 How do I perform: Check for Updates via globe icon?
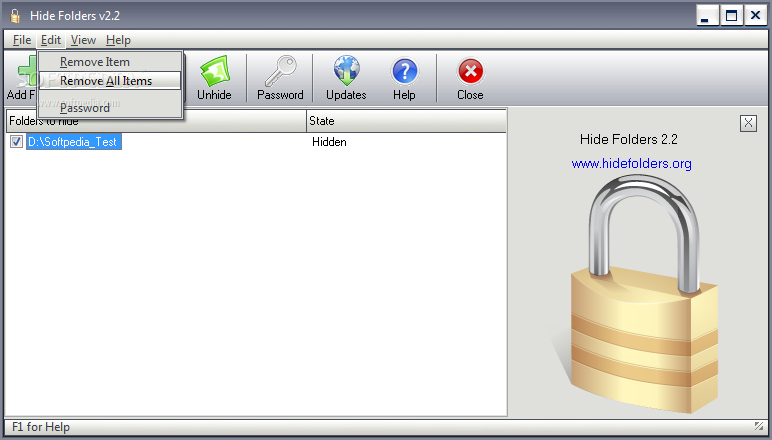tap(346, 71)
